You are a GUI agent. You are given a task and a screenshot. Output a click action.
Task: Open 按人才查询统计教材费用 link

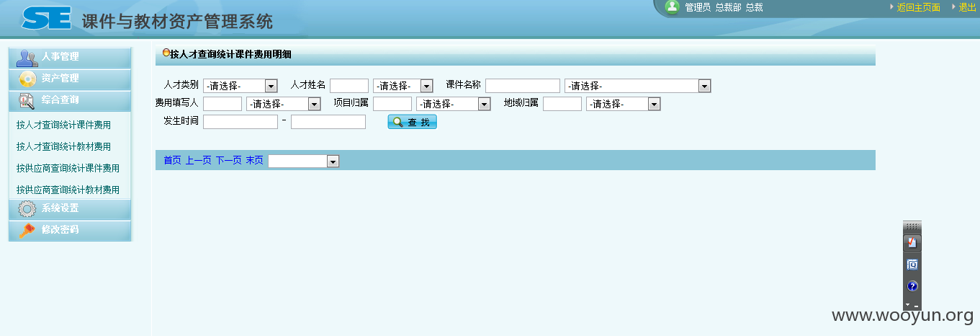click(63, 146)
